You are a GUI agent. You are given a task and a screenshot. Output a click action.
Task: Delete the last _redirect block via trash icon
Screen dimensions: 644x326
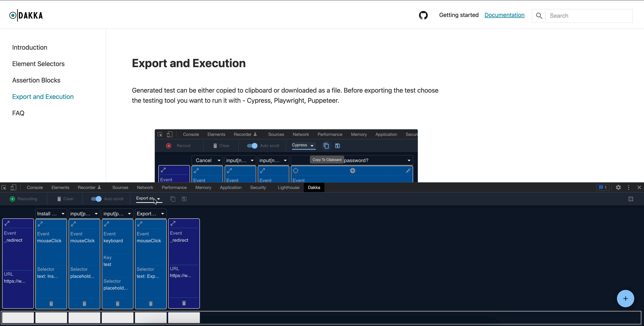point(184,303)
